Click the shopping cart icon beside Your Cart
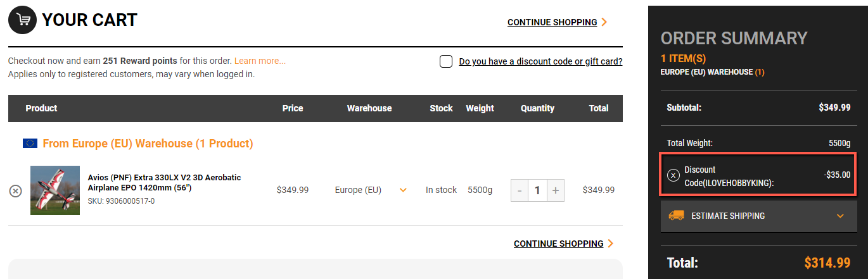Screen dimensions: 868x279 23,20
